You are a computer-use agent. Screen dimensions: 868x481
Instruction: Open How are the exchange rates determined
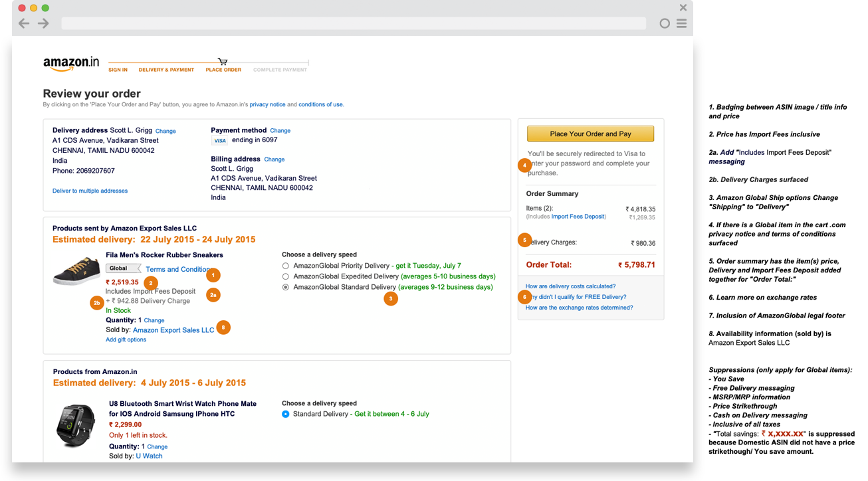[579, 308]
